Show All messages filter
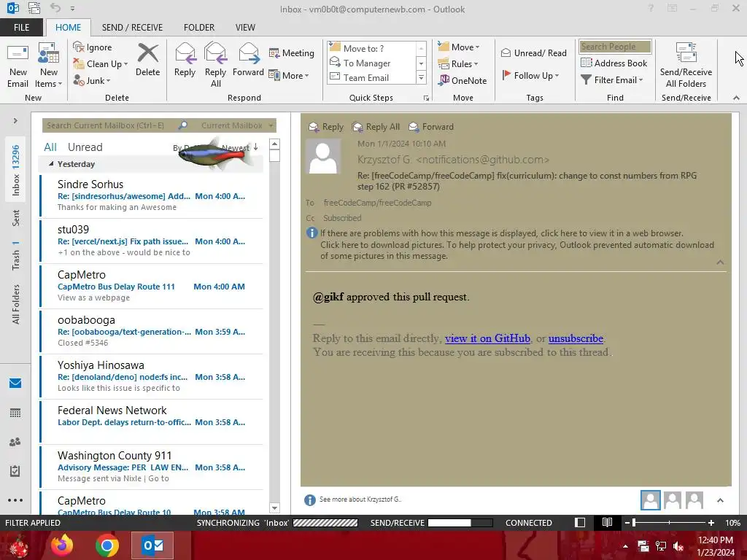Viewport: 747px width, 560px height. click(x=50, y=147)
